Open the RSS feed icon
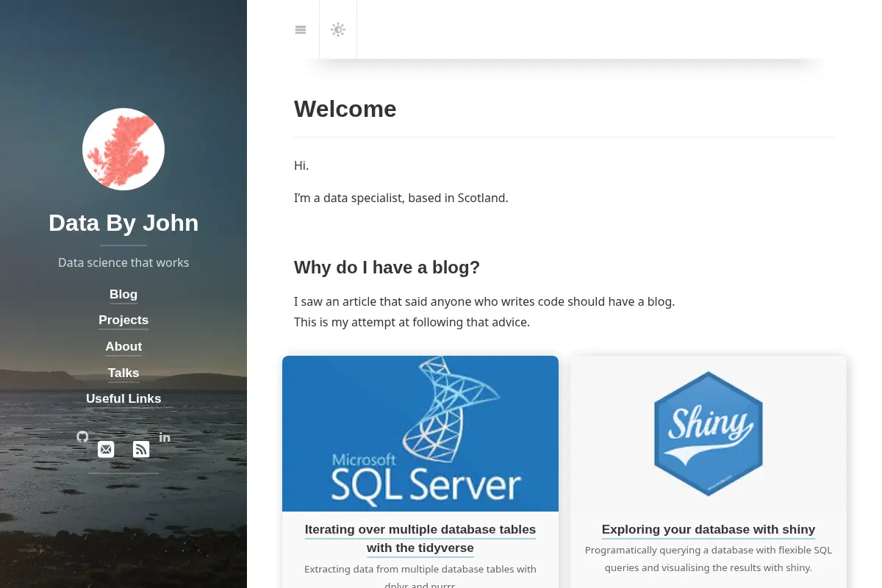 point(141,449)
